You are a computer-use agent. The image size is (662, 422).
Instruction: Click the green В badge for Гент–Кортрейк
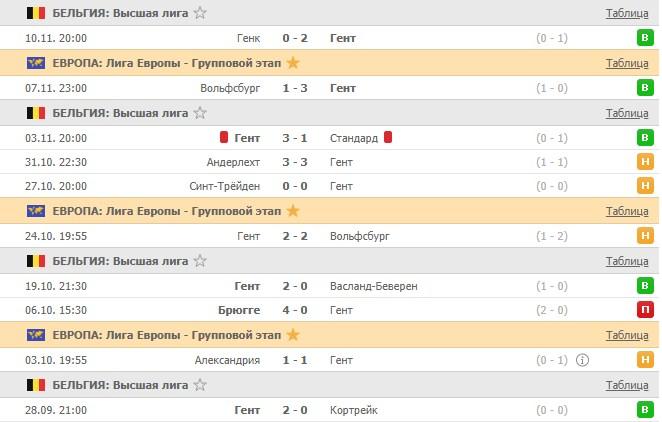[x=646, y=410]
